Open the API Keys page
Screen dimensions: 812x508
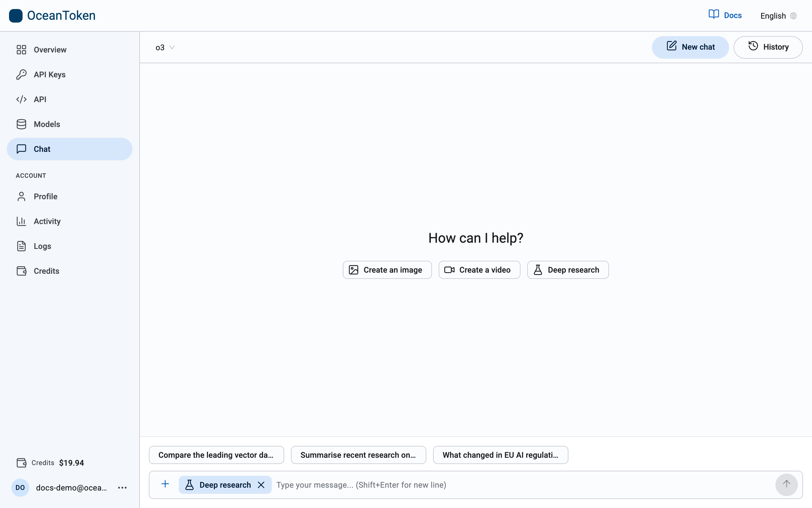pos(69,75)
